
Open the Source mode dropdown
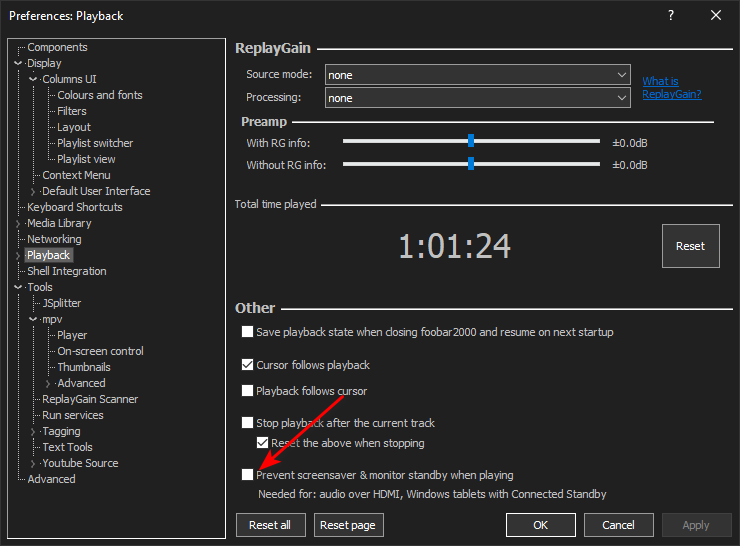click(476, 75)
